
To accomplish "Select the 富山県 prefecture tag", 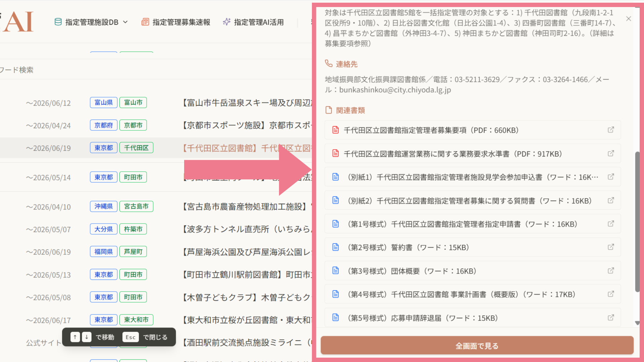I will point(104,103).
